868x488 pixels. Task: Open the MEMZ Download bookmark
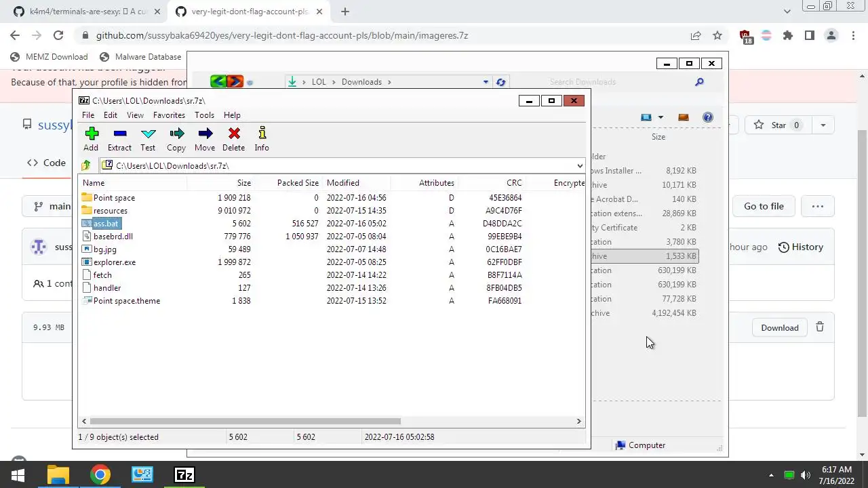click(x=49, y=57)
